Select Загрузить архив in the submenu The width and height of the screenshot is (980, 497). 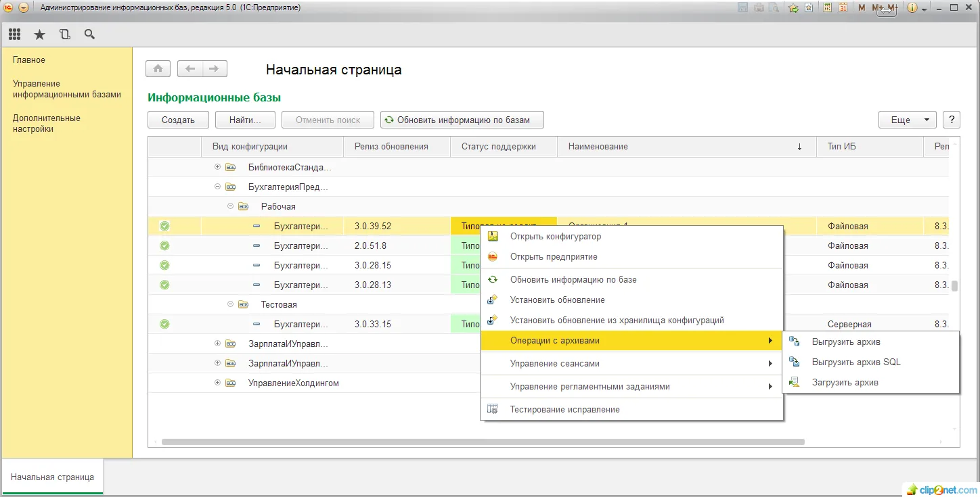[845, 382]
